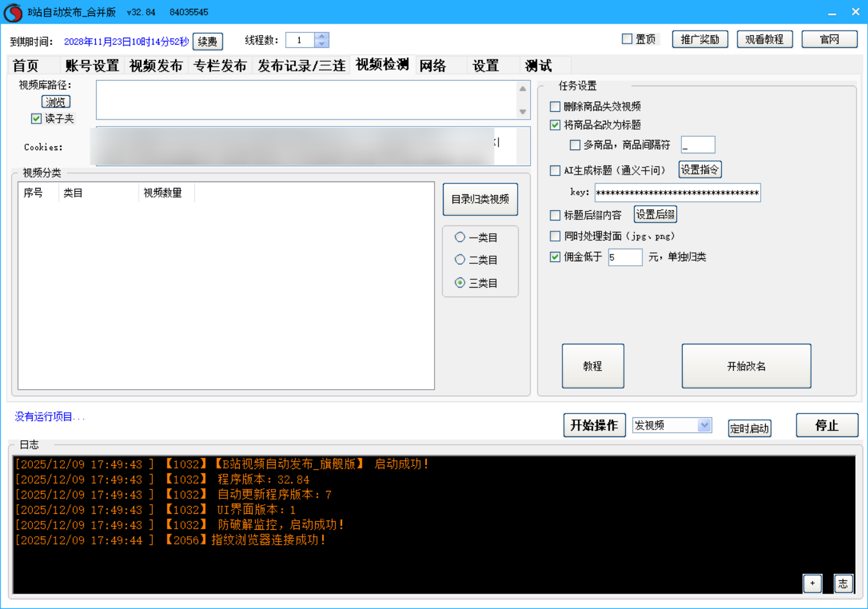Screen dimensions: 868x609
Task: Toggle 删除商品失效视频 checkbox
Action: [x=555, y=107]
